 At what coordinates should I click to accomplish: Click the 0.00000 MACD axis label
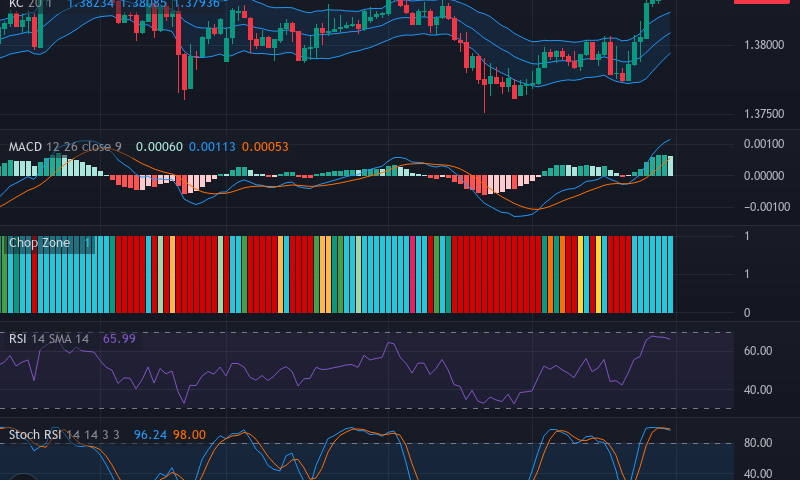pyautogui.click(x=764, y=176)
